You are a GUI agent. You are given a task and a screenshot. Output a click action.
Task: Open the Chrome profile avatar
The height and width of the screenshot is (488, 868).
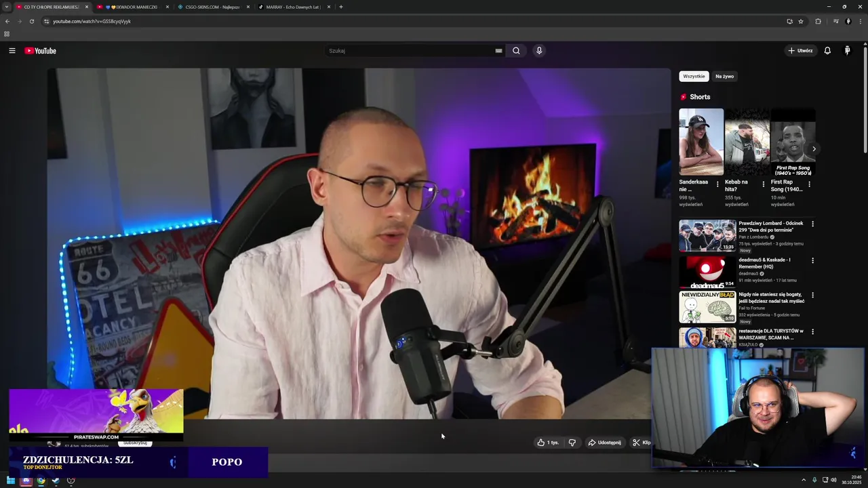tap(848, 21)
